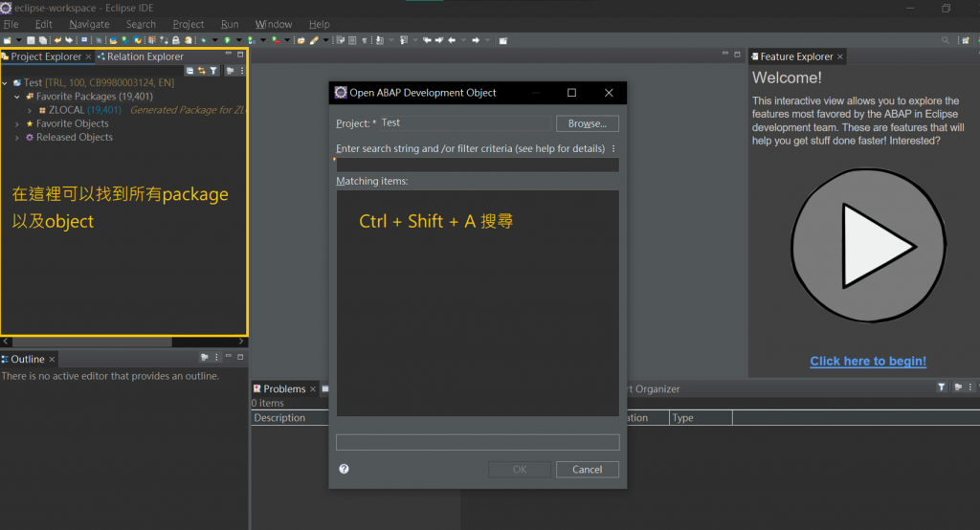This screenshot has height=530, width=980.
Task: Toggle the Project Explorer filter funnel
Action: click(213, 71)
